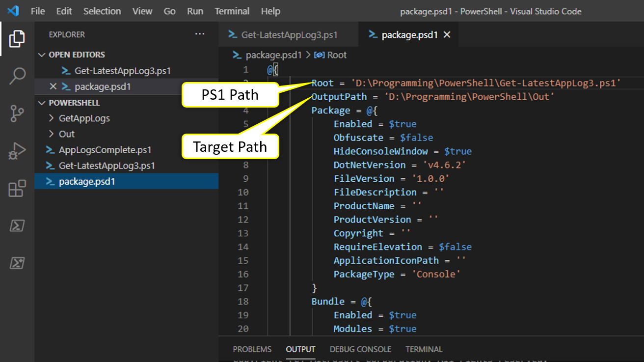Click the OutputPath string value
This screenshot has width=644, height=362.
click(x=469, y=97)
